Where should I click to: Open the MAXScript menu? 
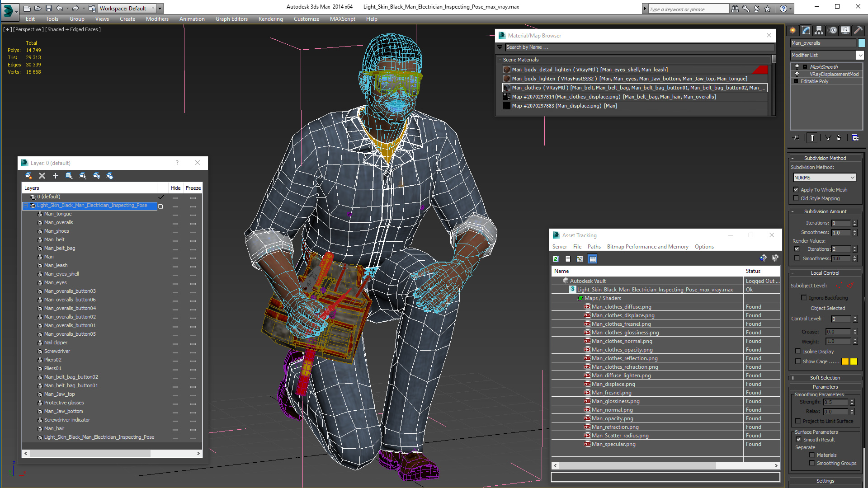coord(342,19)
